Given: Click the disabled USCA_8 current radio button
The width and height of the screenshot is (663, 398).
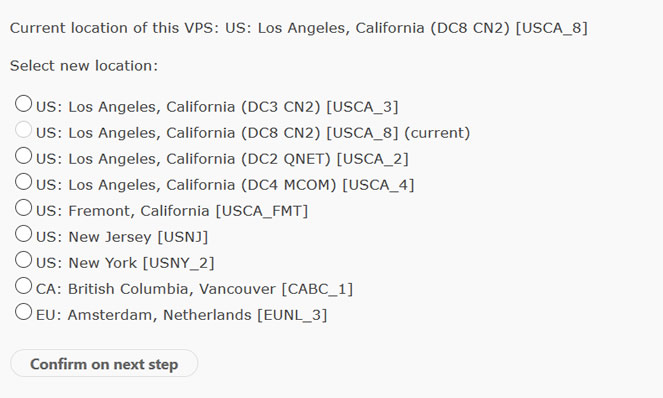Looking at the screenshot, I should (23, 130).
